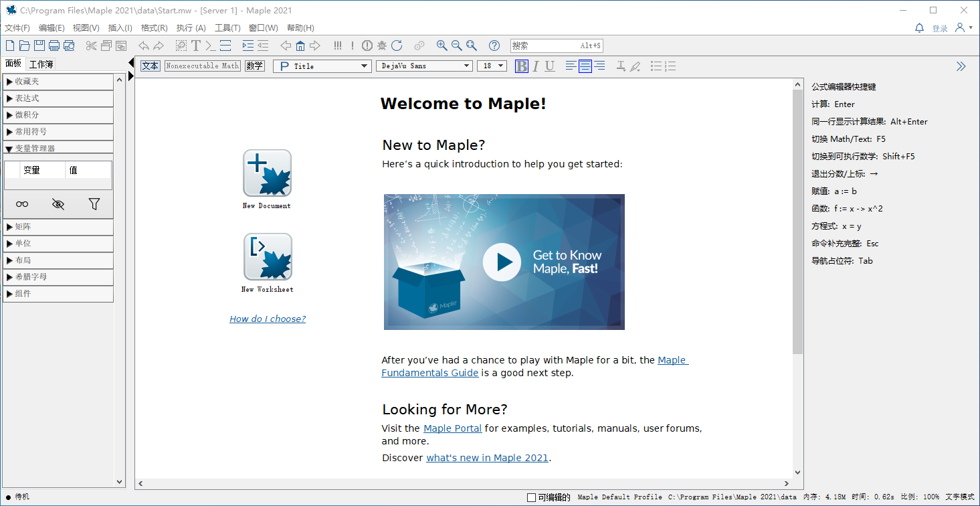Create a new blank file from toolbar
Viewport: 980px width, 506px height.
coord(9,46)
